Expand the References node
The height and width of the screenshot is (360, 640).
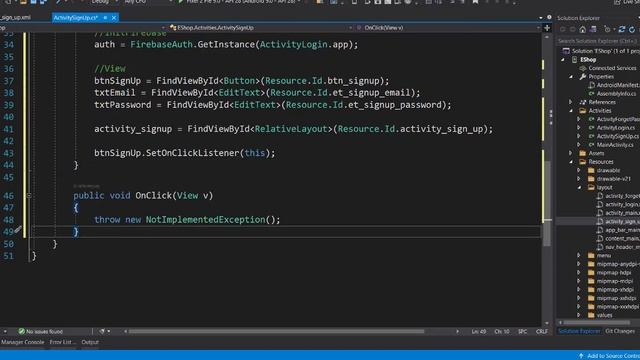[571, 102]
